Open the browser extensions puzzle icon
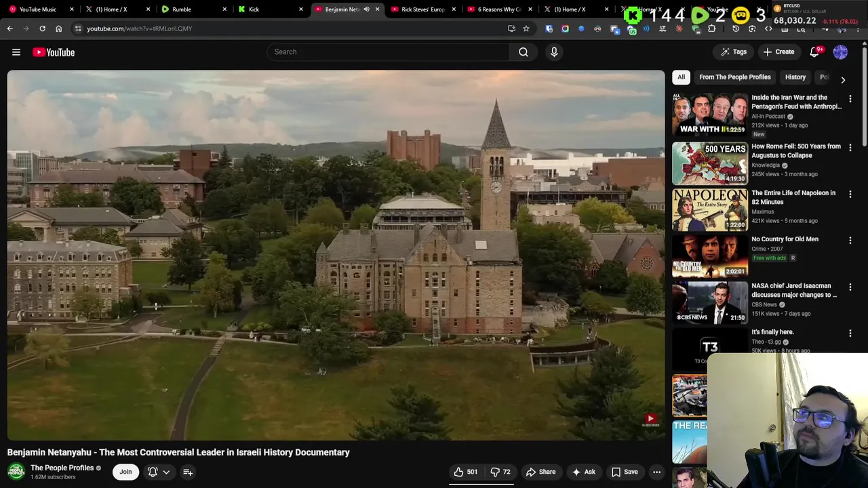The height and width of the screenshot is (488, 868). pyautogui.click(x=711, y=28)
